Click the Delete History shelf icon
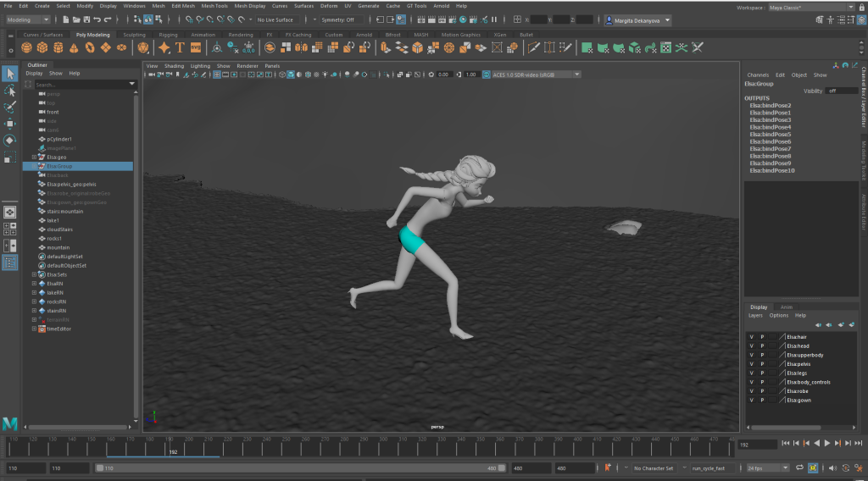Image resolution: width=868 pixels, height=481 pixels. 233,48
